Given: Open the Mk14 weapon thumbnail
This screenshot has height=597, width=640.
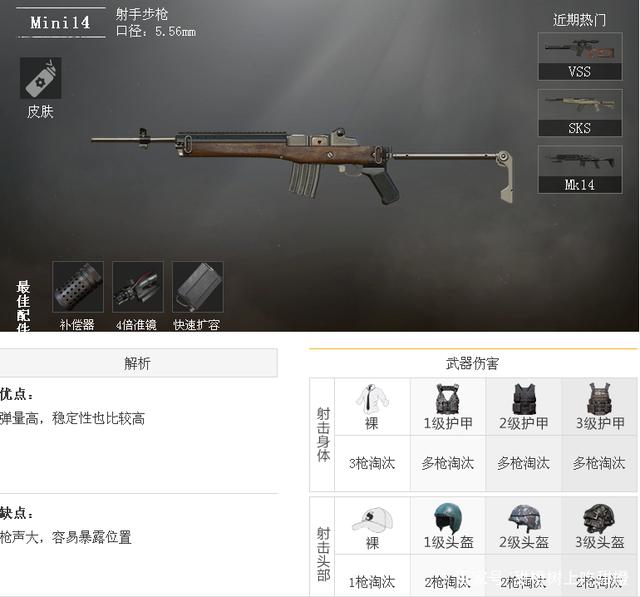Looking at the screenshot, I should pos(580,169).
